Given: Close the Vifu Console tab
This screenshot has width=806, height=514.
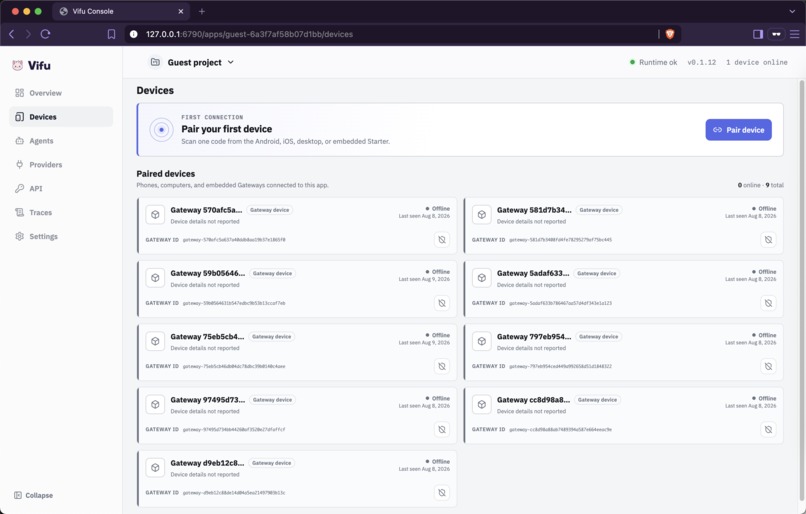Looking at the screenshot, I should [x=180, y=11].
